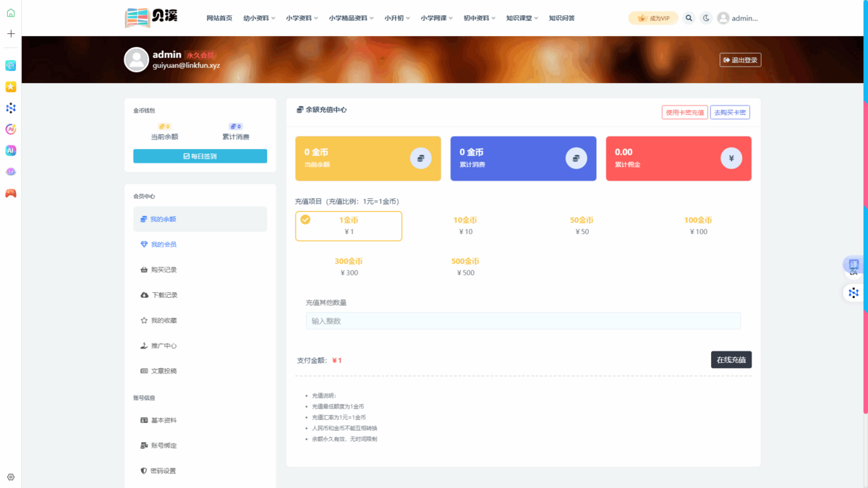The height and width of the screenshot is (488, 868).
Task: Click the search magnifier icon in header
Action: click(689, 18)
